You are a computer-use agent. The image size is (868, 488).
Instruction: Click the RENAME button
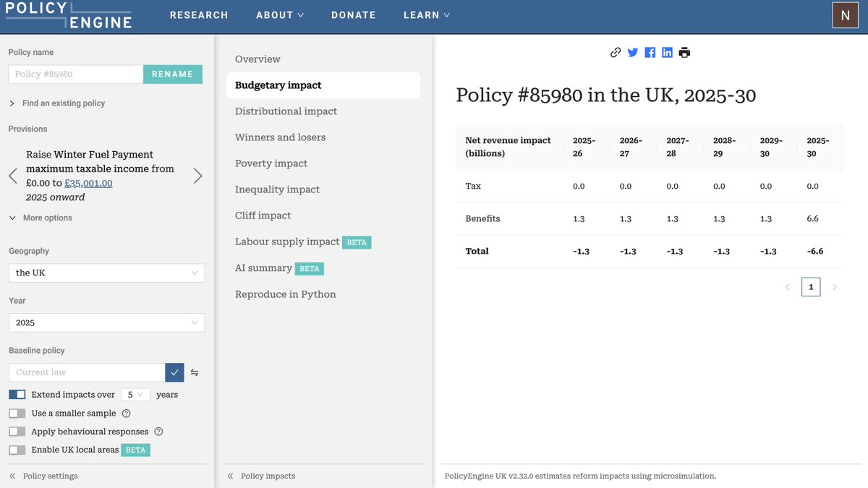pos(173,74)
